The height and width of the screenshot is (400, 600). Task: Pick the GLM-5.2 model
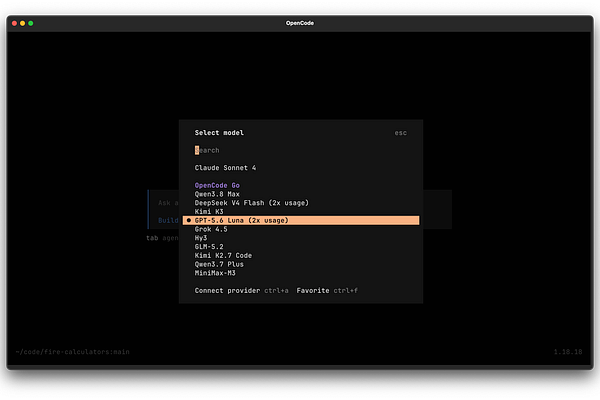point(209,247)
